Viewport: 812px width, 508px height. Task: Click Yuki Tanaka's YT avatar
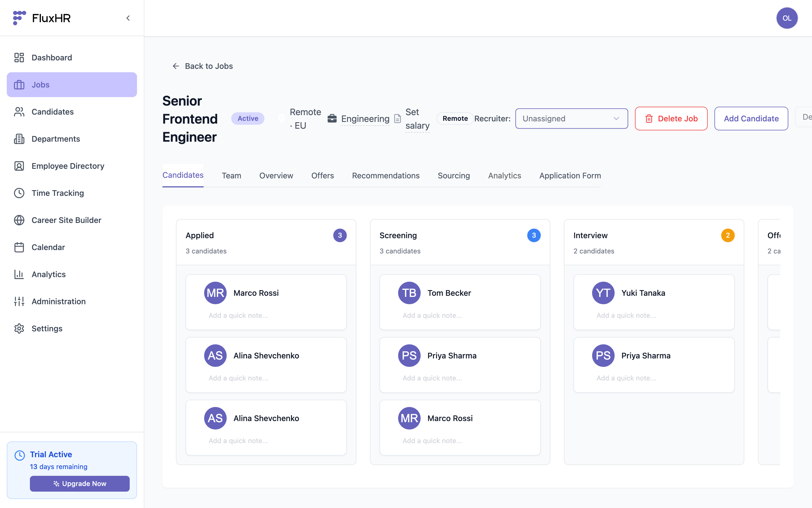point(603,293)
